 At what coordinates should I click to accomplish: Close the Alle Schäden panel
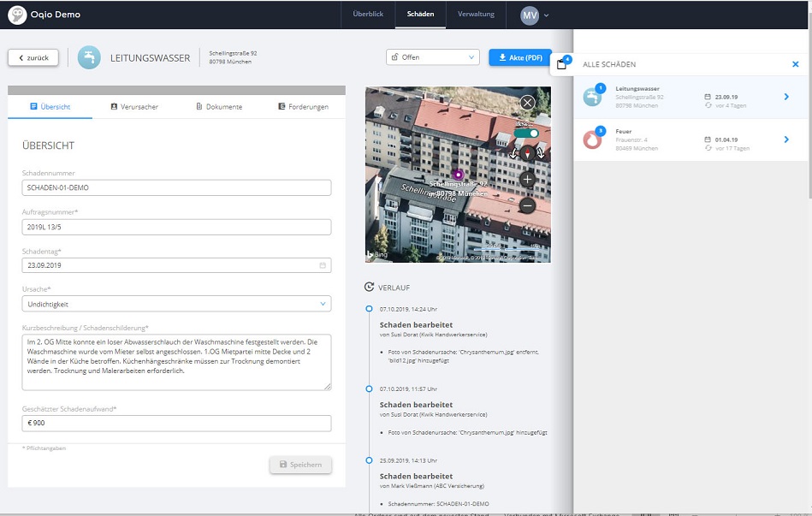click(x=796, y=64)
